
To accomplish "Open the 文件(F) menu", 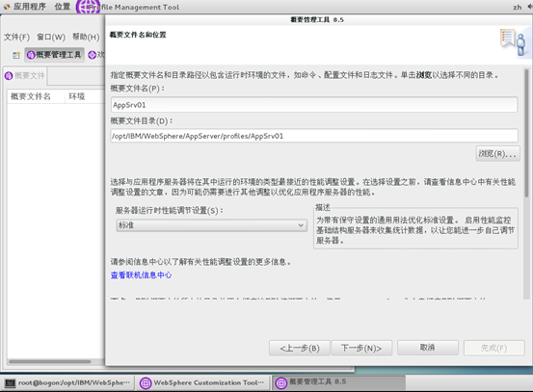I will coord(16,37).
